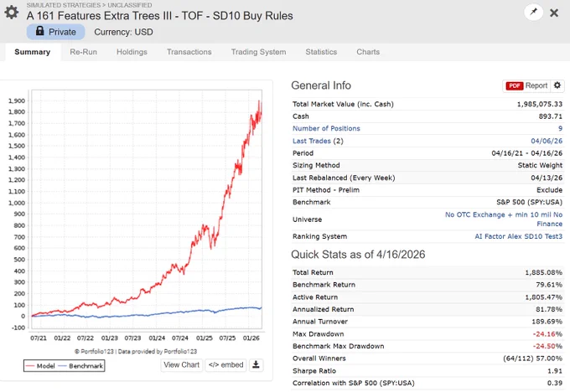Open the Statistics tab

click(x=321, y=52)
